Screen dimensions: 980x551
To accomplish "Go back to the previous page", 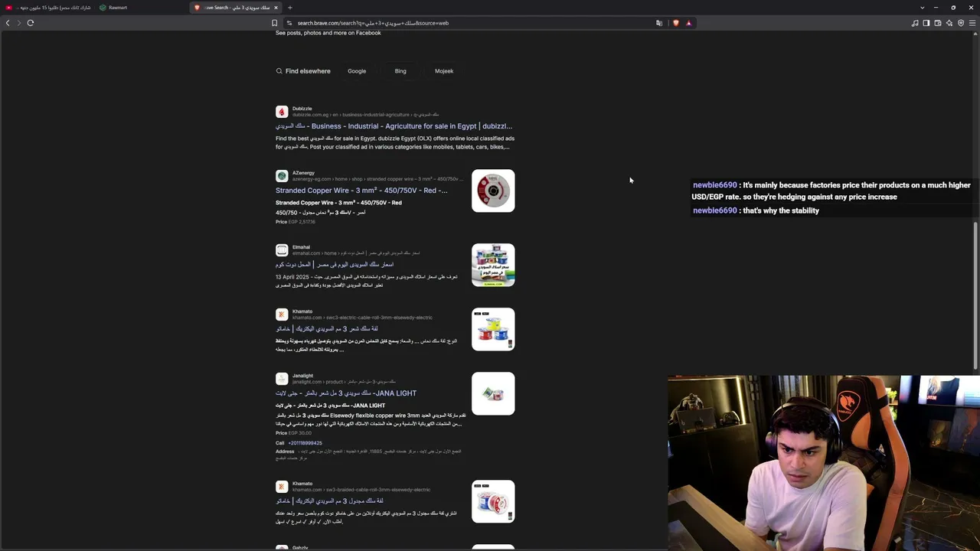I will [8, 23].
